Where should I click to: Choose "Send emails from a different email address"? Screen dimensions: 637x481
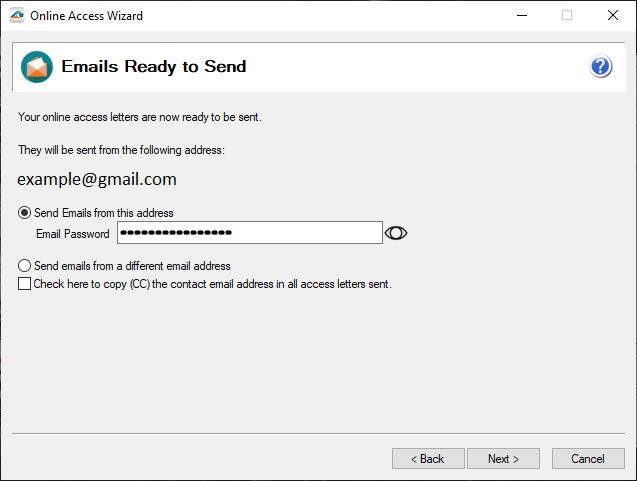(25, 266)
